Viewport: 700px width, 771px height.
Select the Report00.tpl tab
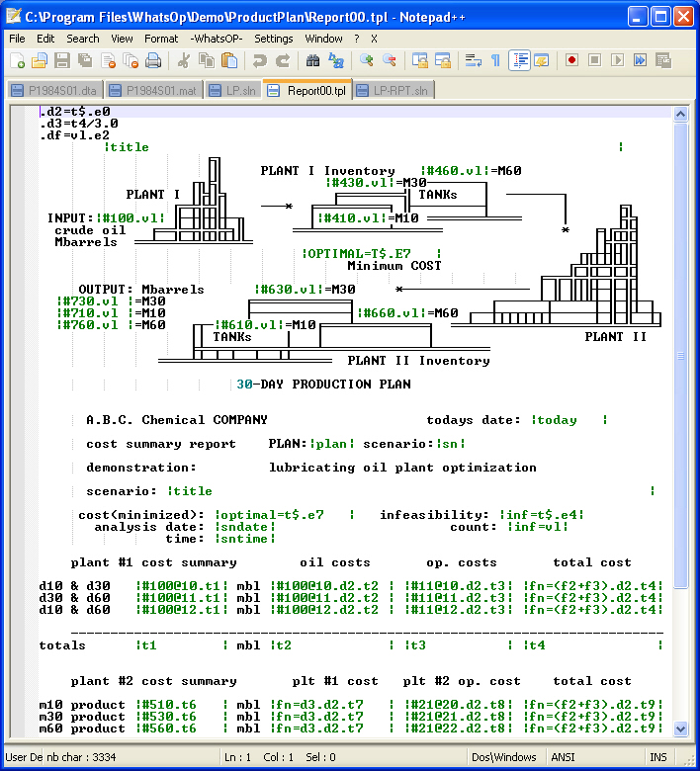click(307, 91)
